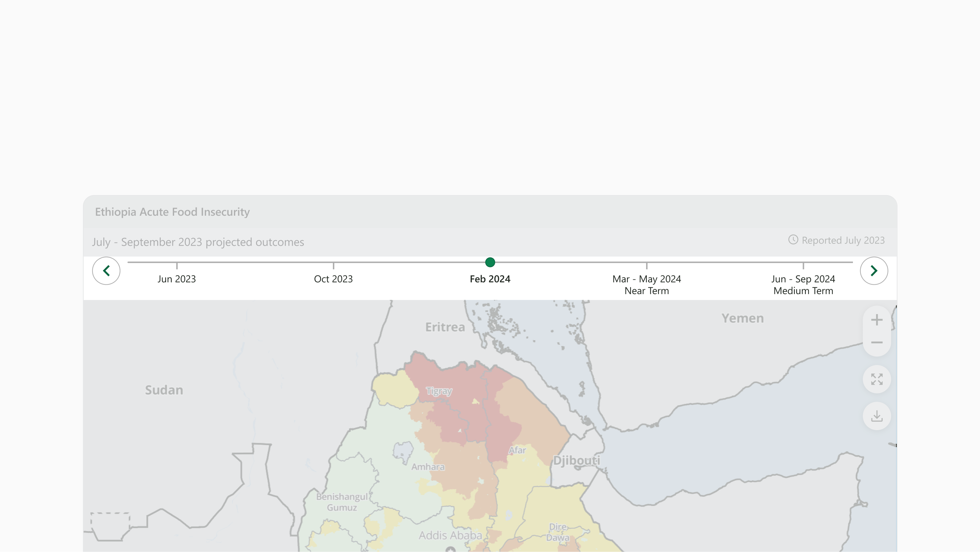Choose Mar - May 2024 Near Term
Image resolution: width=980 pixels, height=552 pixels.
coord(646,284)
